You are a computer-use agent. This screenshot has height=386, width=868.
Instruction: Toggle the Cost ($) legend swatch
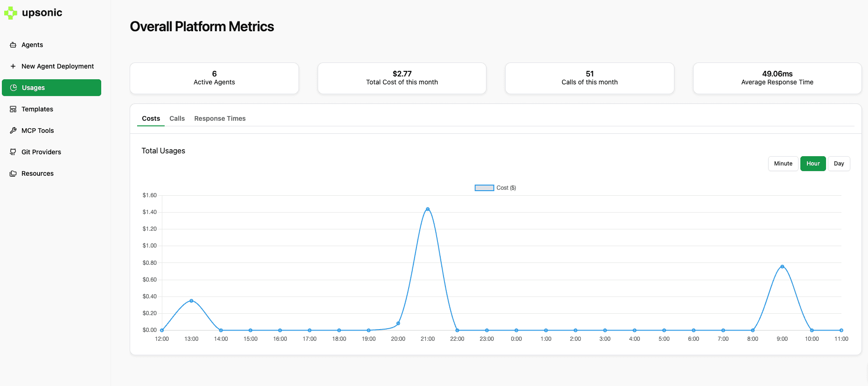484,188
